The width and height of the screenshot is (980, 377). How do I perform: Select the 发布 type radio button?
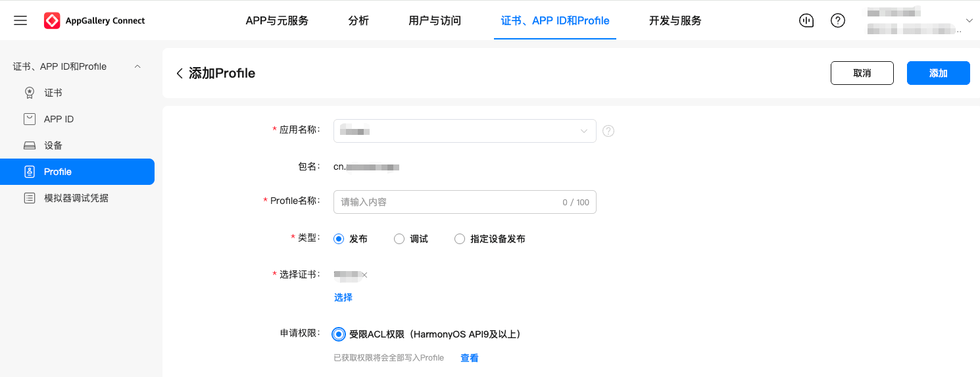339,239
